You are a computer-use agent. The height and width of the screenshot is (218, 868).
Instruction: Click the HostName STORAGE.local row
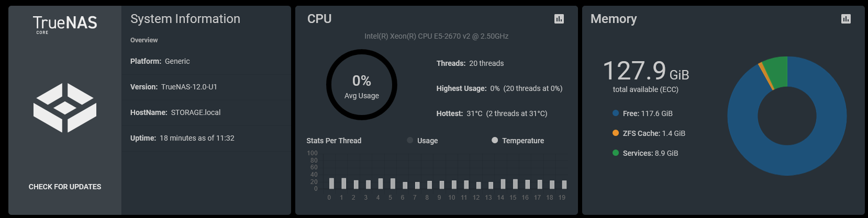pos(206,112)
